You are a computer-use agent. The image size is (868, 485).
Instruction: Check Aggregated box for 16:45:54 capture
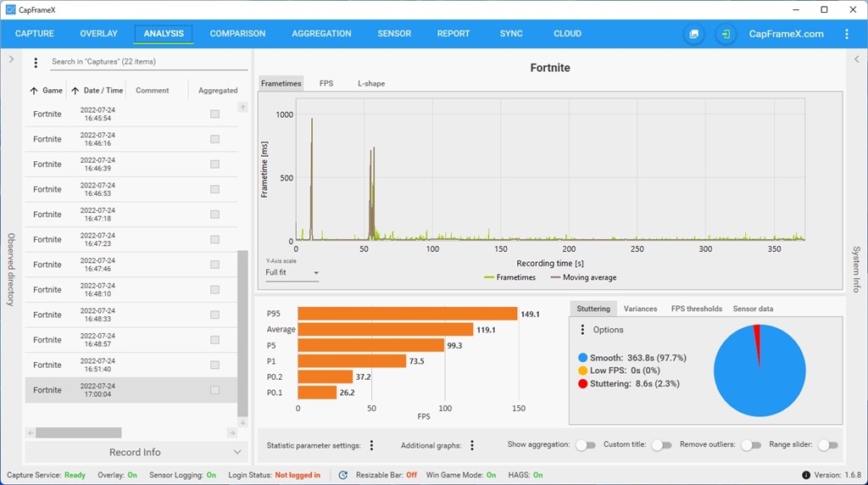[214, 114]
